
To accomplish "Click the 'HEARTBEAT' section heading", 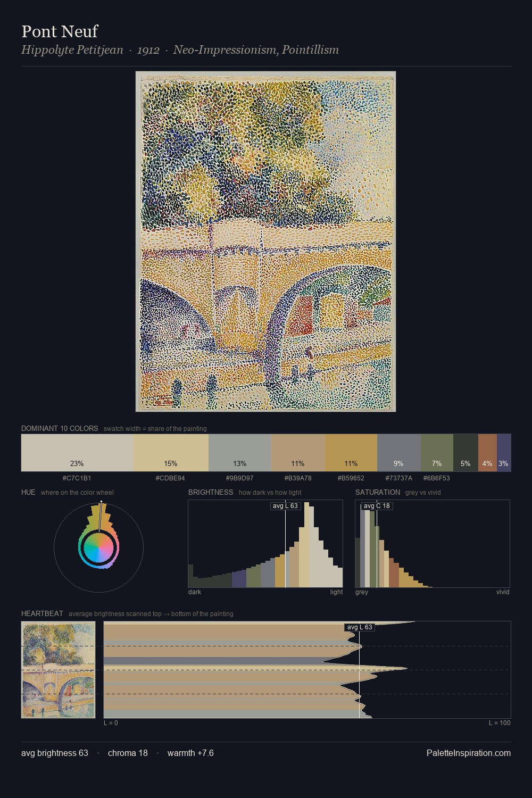I will click(42, 613).
